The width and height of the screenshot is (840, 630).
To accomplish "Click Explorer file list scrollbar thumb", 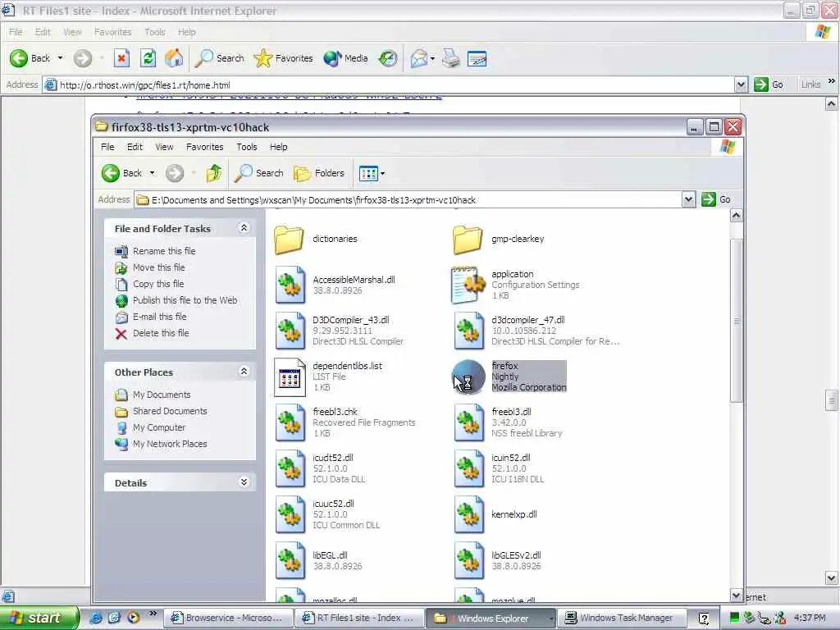I will (x=737, y=321).
